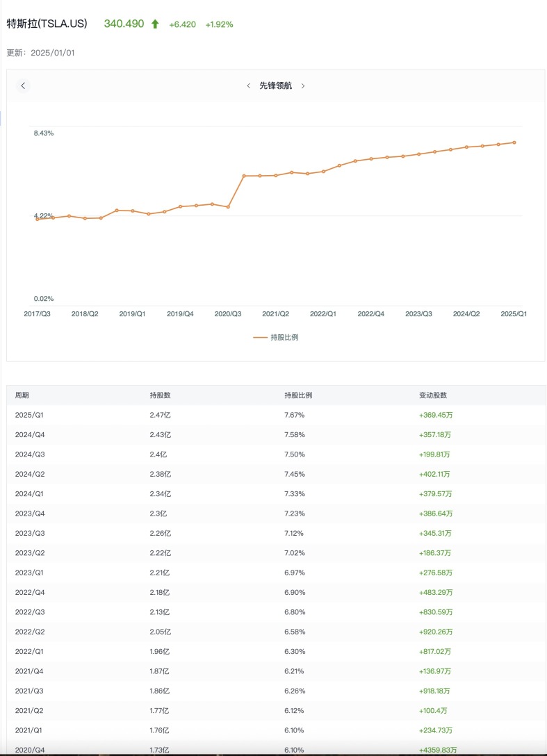This screenshot has height=756, width=547.
Task: Select the 特斯拉(TSLA.US) stock name
Action: pos(47,24)
